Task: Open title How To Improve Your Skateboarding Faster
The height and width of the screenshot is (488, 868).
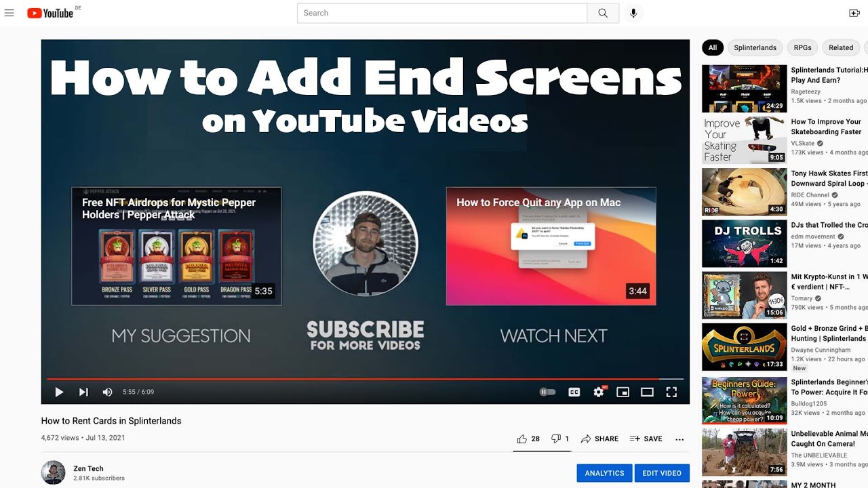Action: click(x=826, y=127)
